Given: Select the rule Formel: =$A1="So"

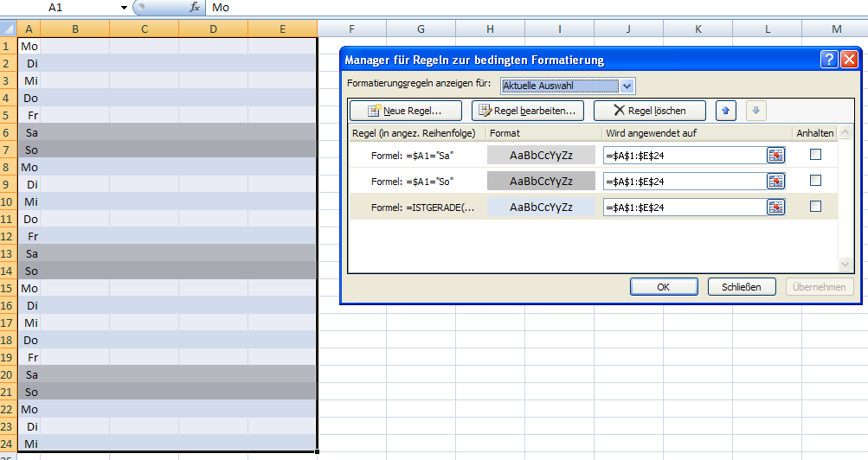Looking at the screenshot, I should point(412,182).
